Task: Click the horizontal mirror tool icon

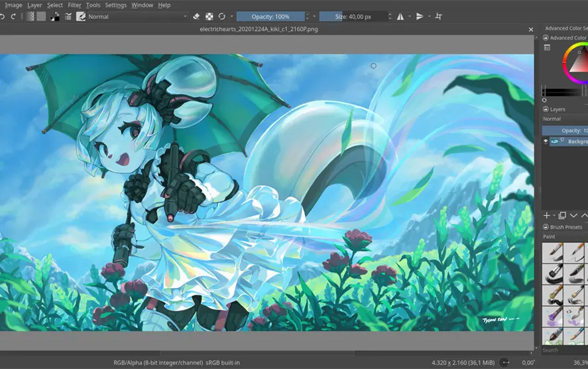Action: (x=400, y=17)
